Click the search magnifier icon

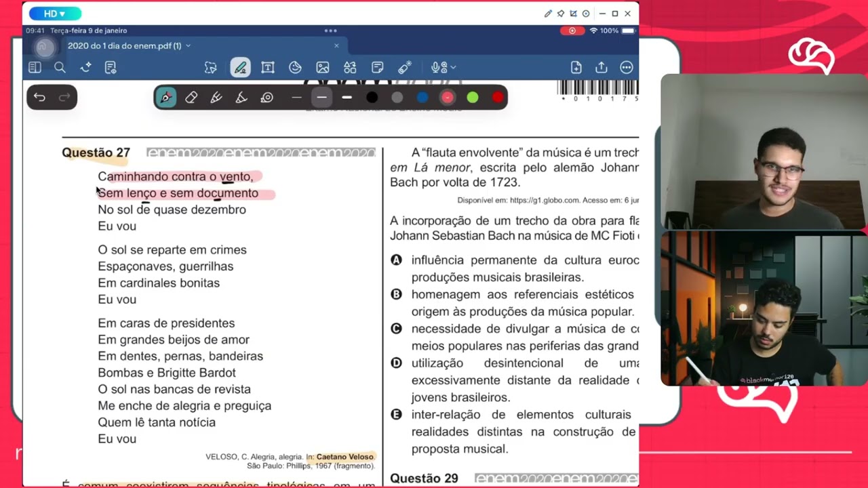[60, 67]
